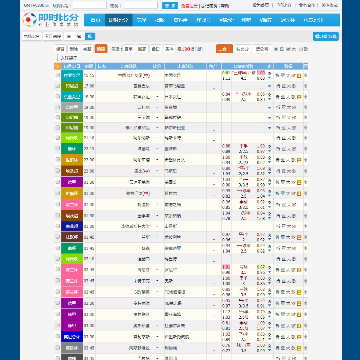This screenshot has width=360, height=360.
Task: Click the blue button at far right below navigation
Action: [x=326, y=36]
